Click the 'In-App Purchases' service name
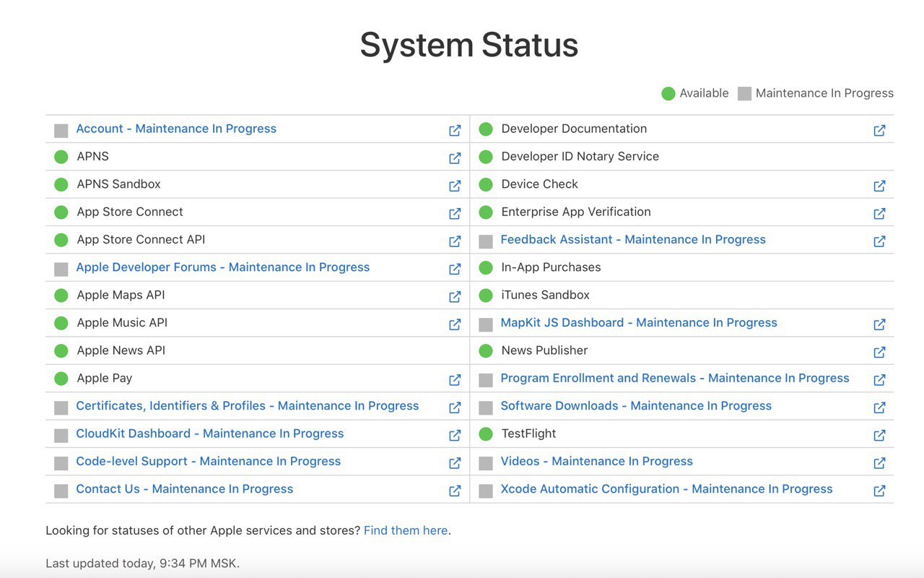 [551, 267]
